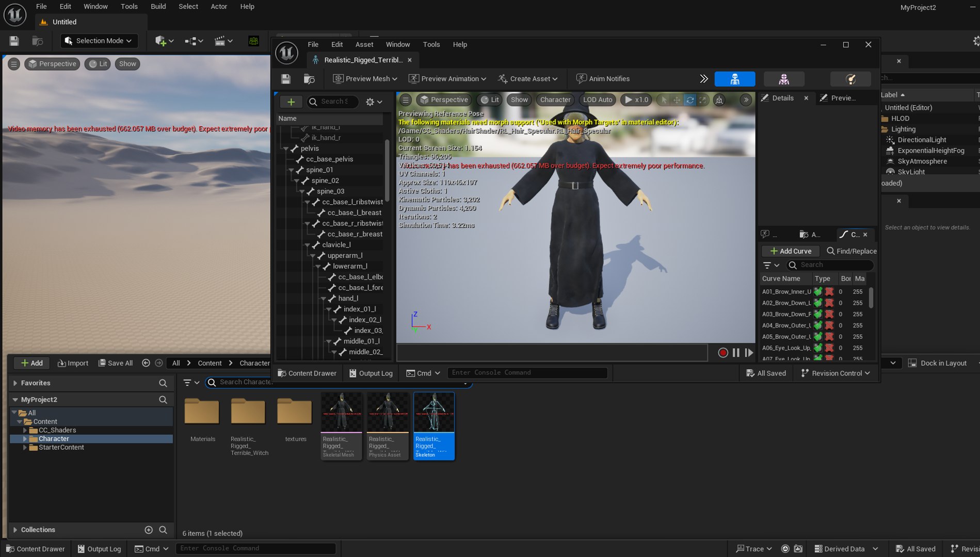980x557 pixels.
Task: Click the curve list vertical scrollbar
Action: pos(871,298)
